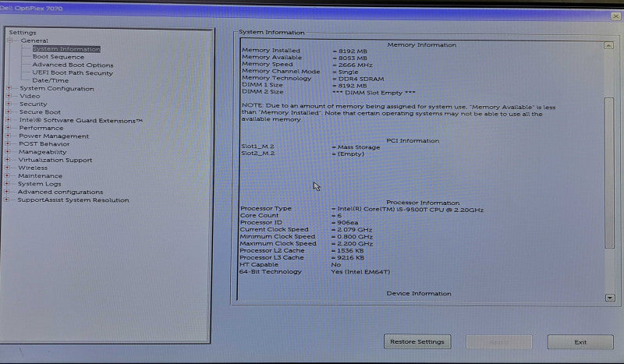The image size is (624, 364).
Task: Click the System Information scrollbar thumb
Action: tap(609, 172)
